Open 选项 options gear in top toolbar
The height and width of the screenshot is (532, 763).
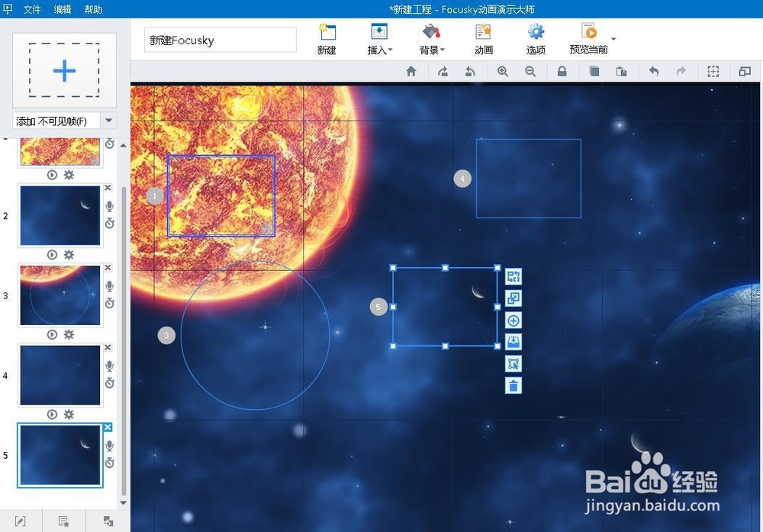click(x=536, y=39)
